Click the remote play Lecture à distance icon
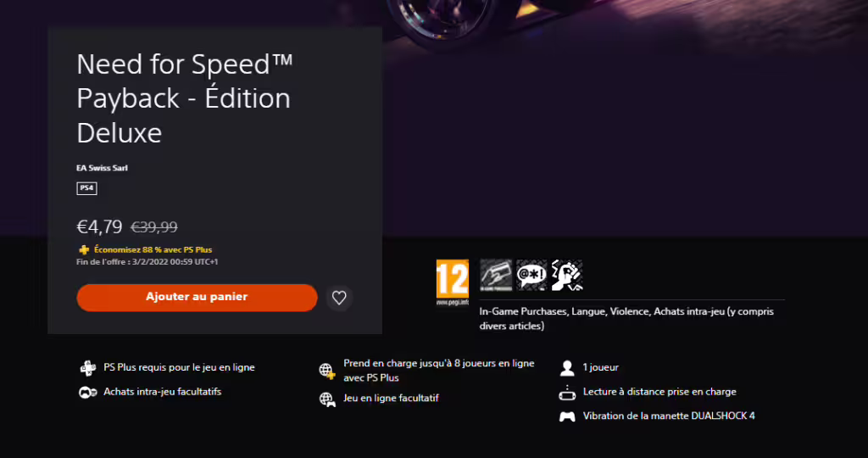 coord(567,392)
